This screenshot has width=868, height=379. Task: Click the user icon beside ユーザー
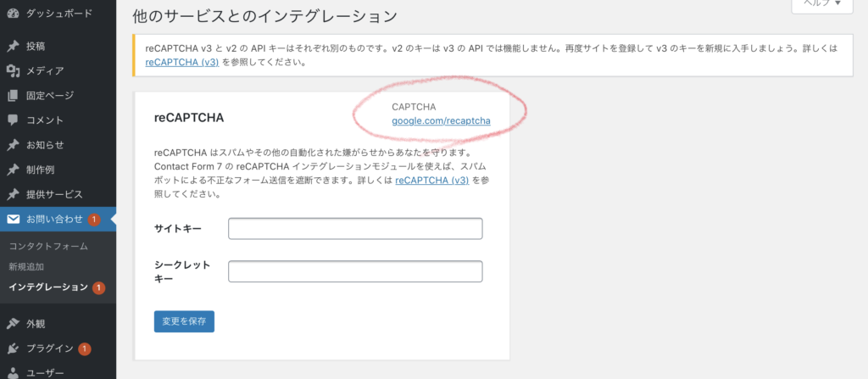14,373
